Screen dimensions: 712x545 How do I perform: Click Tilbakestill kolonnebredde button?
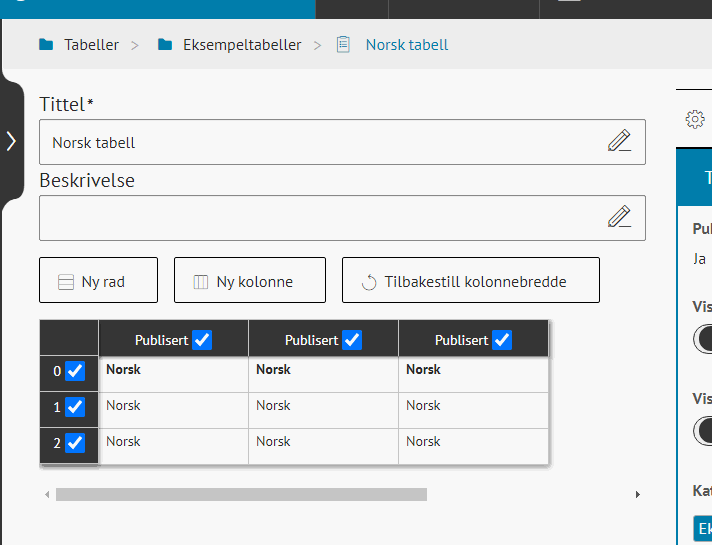coord(470,281)
